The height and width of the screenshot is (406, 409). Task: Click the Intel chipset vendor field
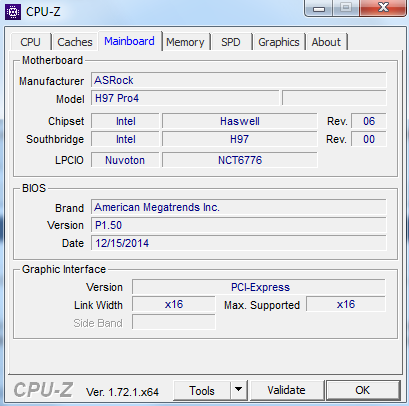[x=125, y=121]
